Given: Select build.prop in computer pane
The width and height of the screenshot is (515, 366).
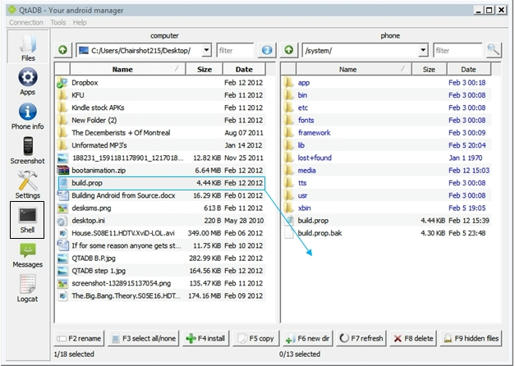Looking at the screenshot, I should point(161,183).
